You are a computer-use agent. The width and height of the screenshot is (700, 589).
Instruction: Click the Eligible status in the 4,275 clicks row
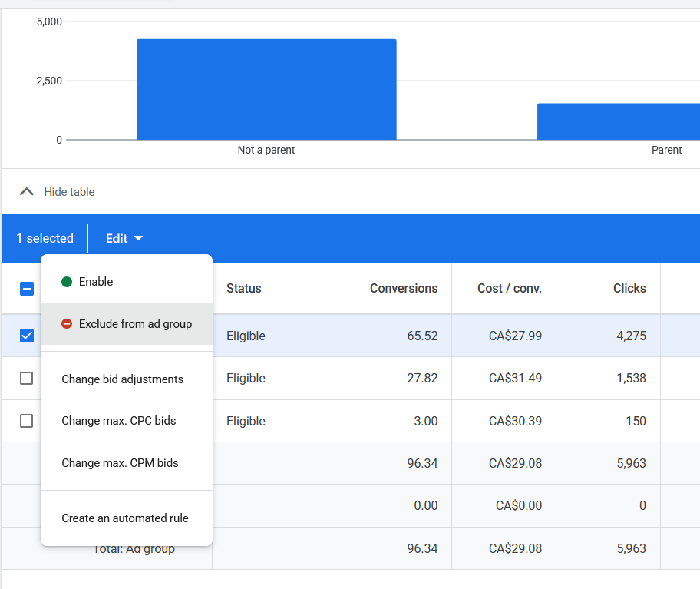[246, 336]
